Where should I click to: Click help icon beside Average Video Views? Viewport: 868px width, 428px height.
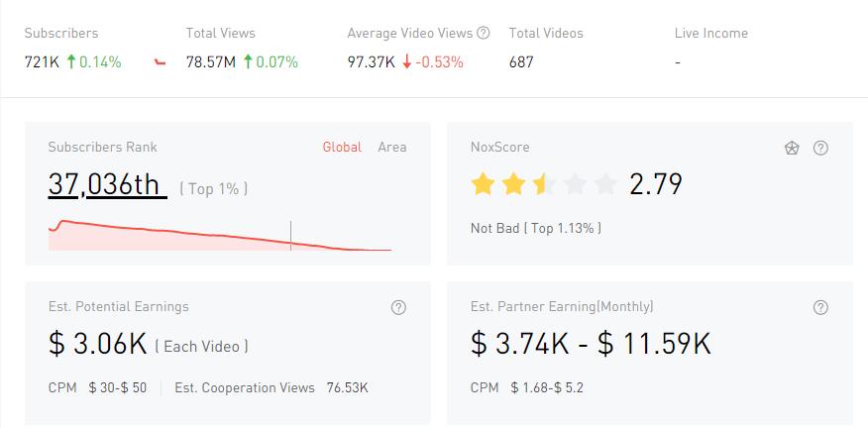pos(484,33)
